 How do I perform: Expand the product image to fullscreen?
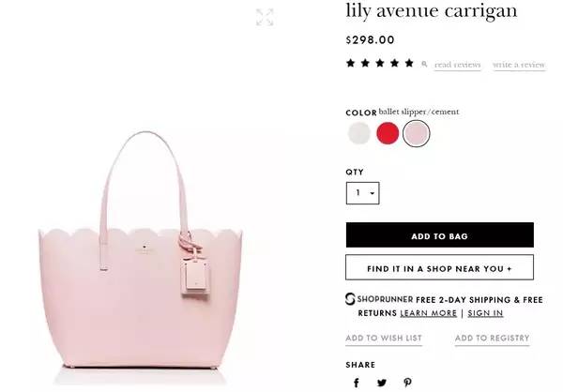[265, 17]
